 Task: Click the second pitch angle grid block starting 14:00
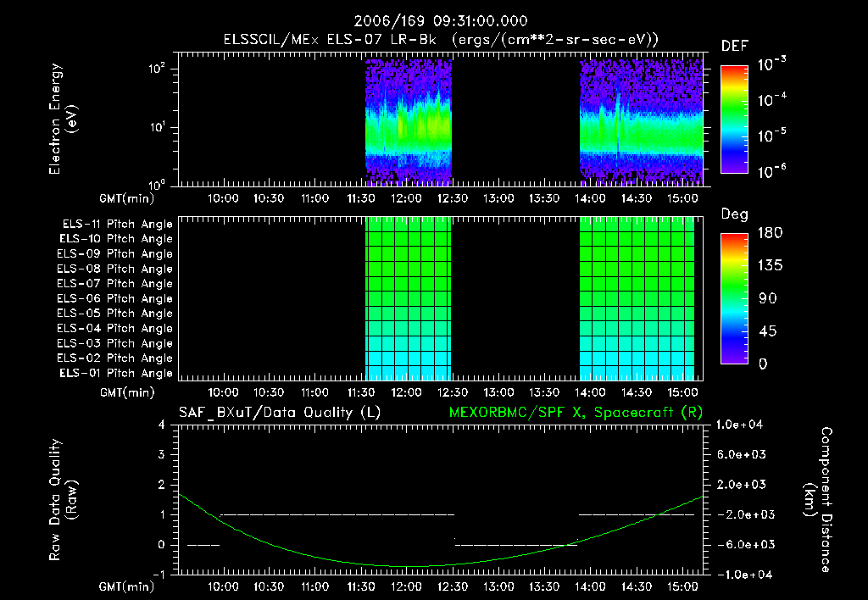click(637, 298)
